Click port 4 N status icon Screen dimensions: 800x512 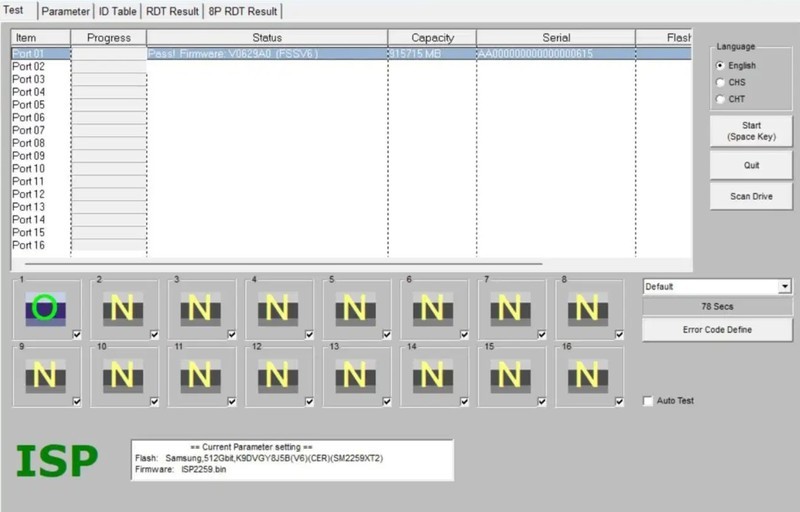click(278, 309)
